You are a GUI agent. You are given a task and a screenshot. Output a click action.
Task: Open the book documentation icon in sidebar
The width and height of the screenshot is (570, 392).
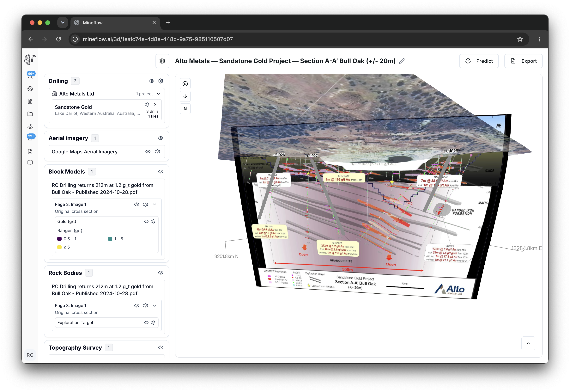(x=30, y=163)
